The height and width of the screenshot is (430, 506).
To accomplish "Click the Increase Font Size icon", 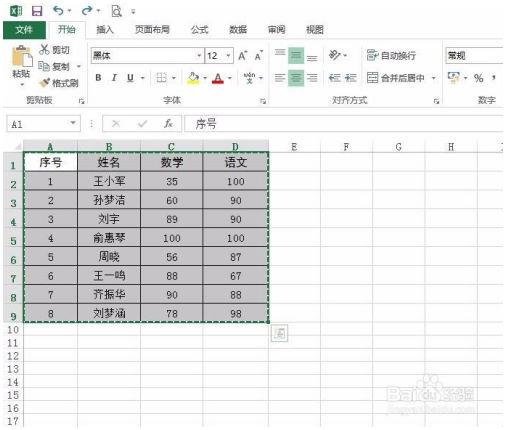I will pos(243,55).
